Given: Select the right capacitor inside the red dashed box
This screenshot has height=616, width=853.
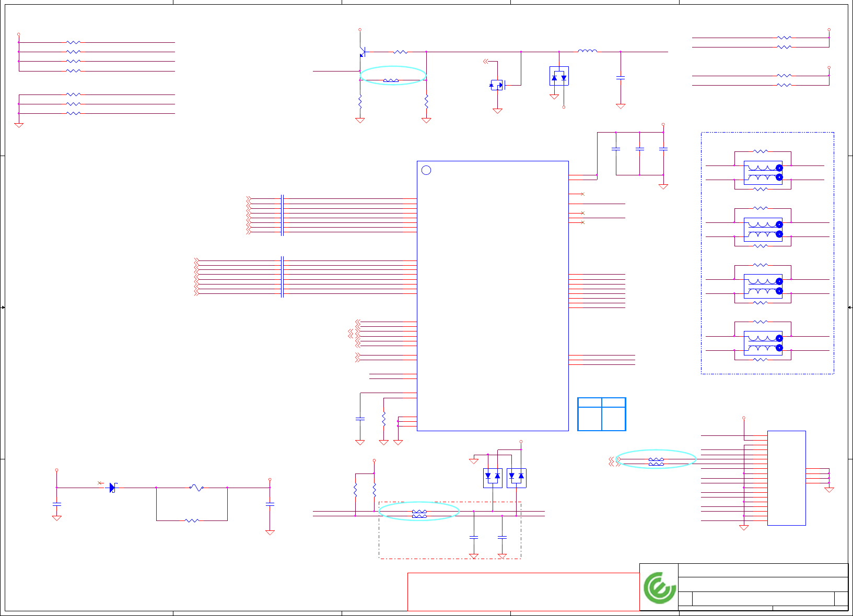Looking at the screenshot, I should (502, 537).
